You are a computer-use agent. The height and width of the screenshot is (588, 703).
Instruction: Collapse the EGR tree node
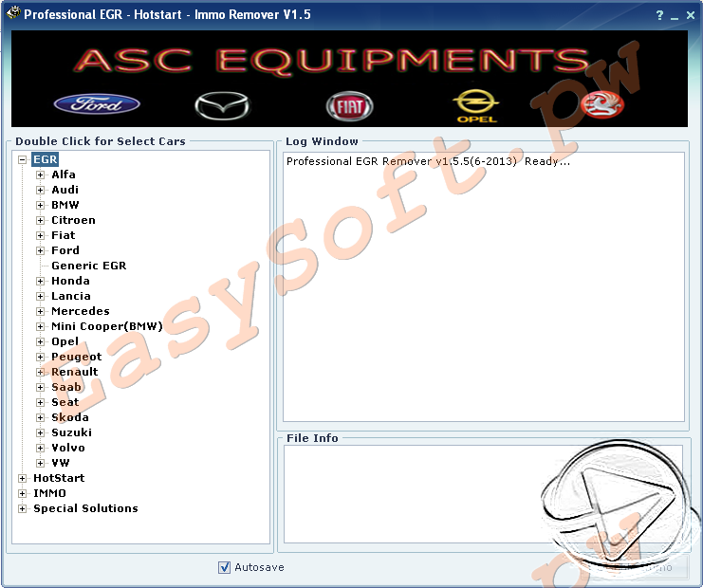coord(22,159)
